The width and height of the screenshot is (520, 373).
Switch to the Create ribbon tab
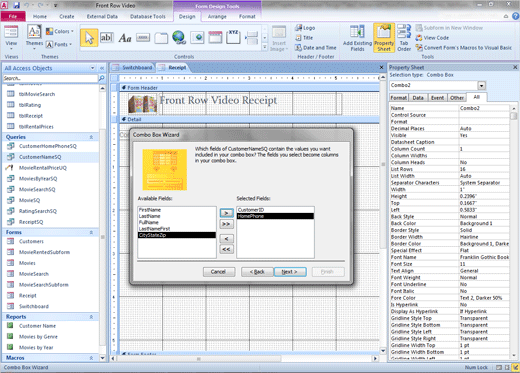pos(67,16)
